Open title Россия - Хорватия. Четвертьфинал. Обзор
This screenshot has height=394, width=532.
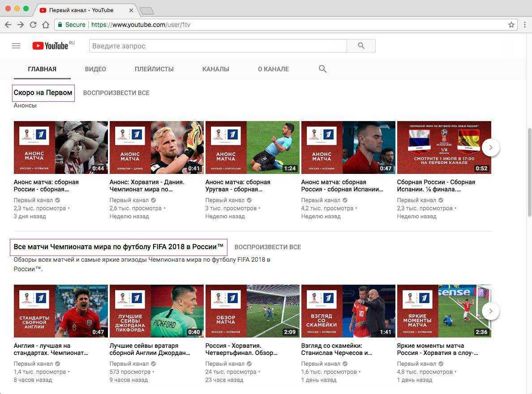[x=241, y=350]
